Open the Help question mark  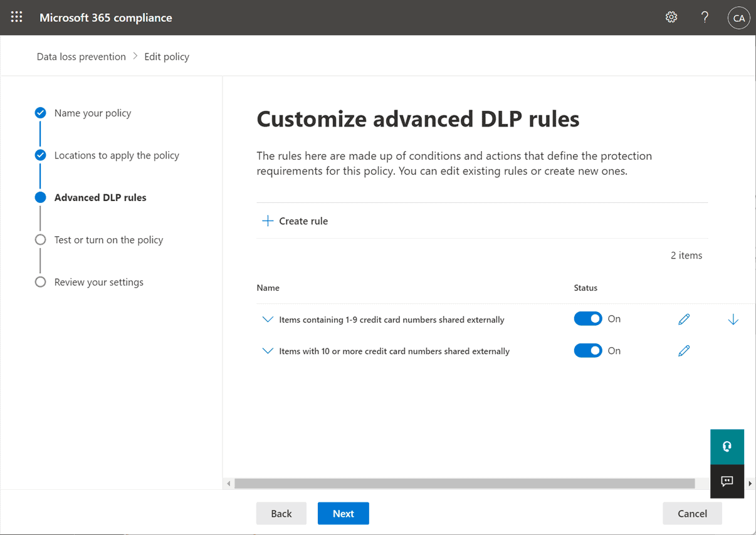705,17
